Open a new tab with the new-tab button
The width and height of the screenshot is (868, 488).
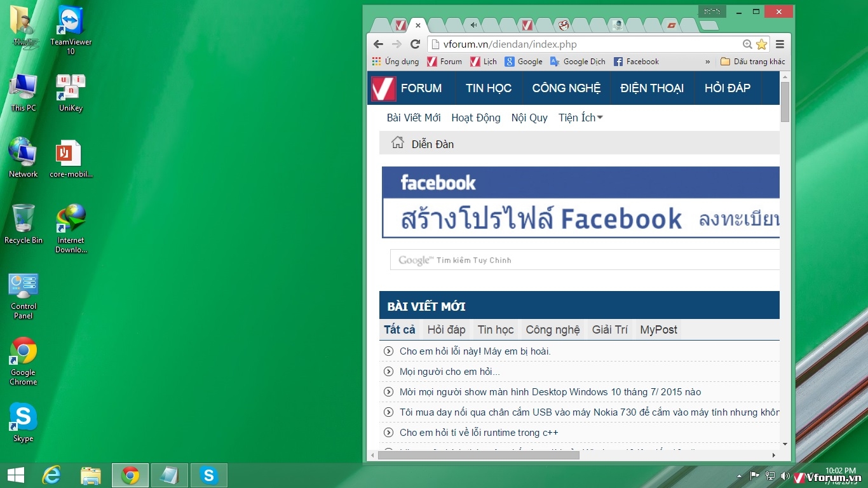point(709,25)
